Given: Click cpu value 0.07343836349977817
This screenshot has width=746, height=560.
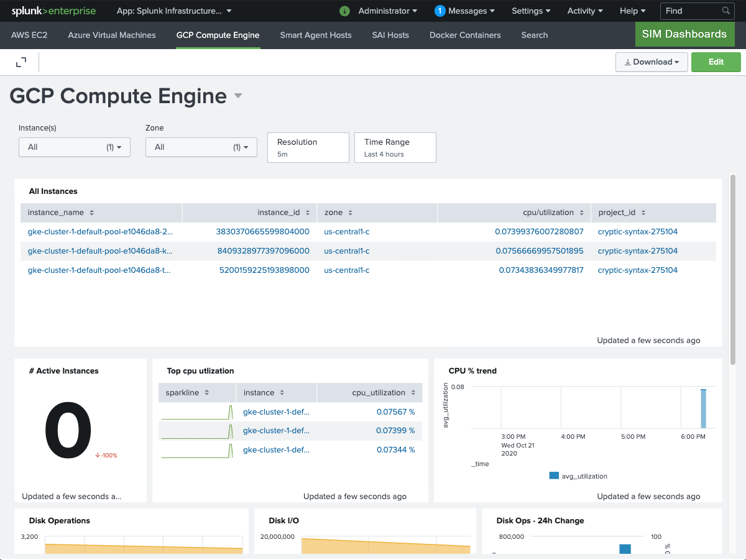Looking at the screenshot, I should (541, 270).
